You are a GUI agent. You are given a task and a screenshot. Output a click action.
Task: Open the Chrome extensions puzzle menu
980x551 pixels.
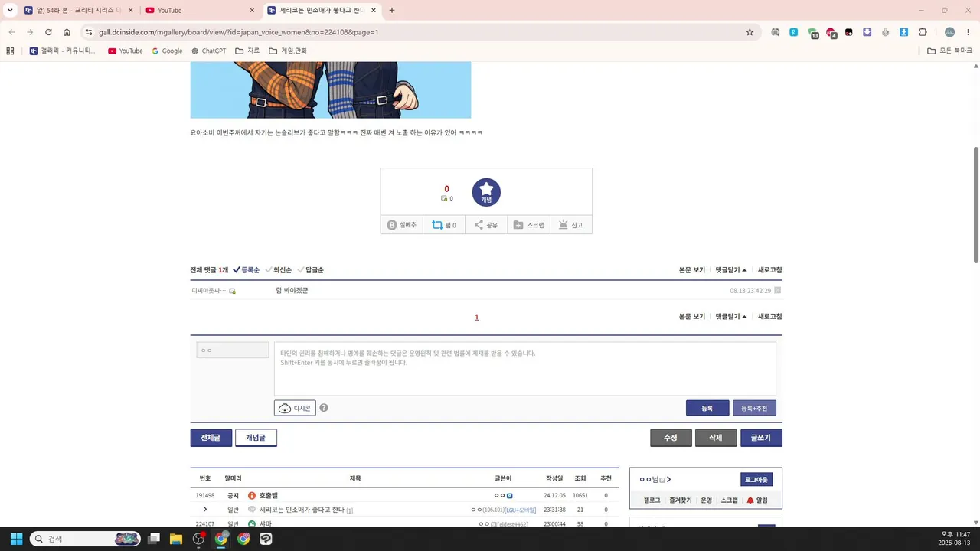coord(923,32)
